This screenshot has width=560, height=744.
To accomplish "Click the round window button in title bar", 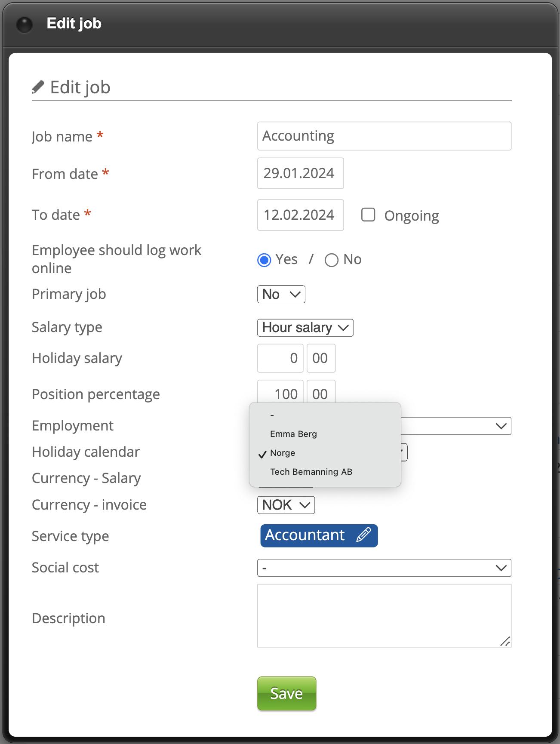I will [24, 25].
